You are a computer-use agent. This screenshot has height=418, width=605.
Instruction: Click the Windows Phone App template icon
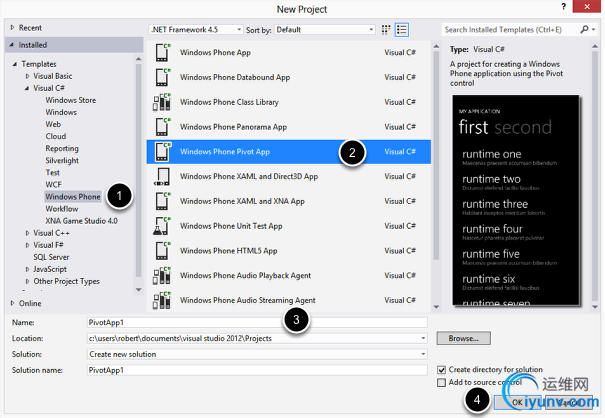(x=162, y=52)
